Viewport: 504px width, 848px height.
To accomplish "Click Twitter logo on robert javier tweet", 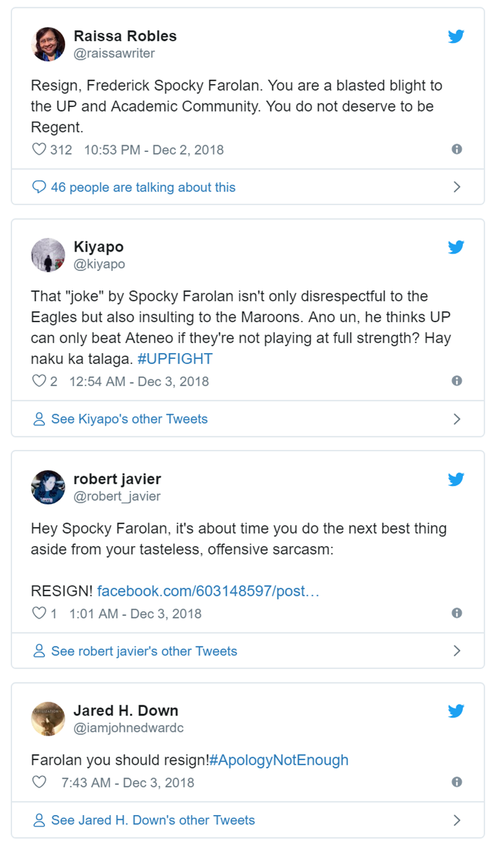I will tap(456, 479).
